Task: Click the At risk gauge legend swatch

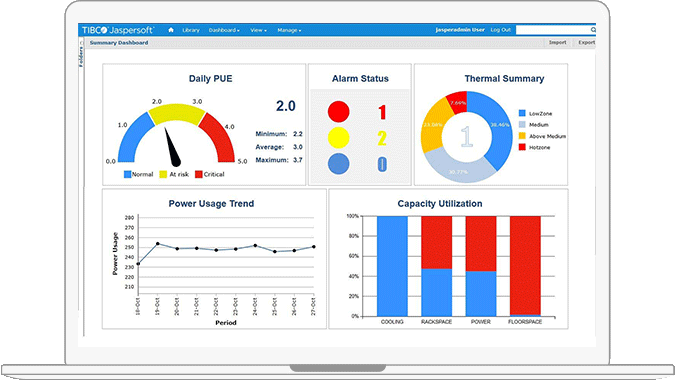Action: [x=163, y=174]
